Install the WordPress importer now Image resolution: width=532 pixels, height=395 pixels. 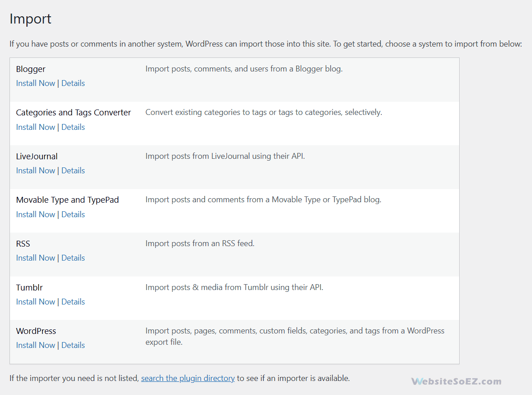35,345
